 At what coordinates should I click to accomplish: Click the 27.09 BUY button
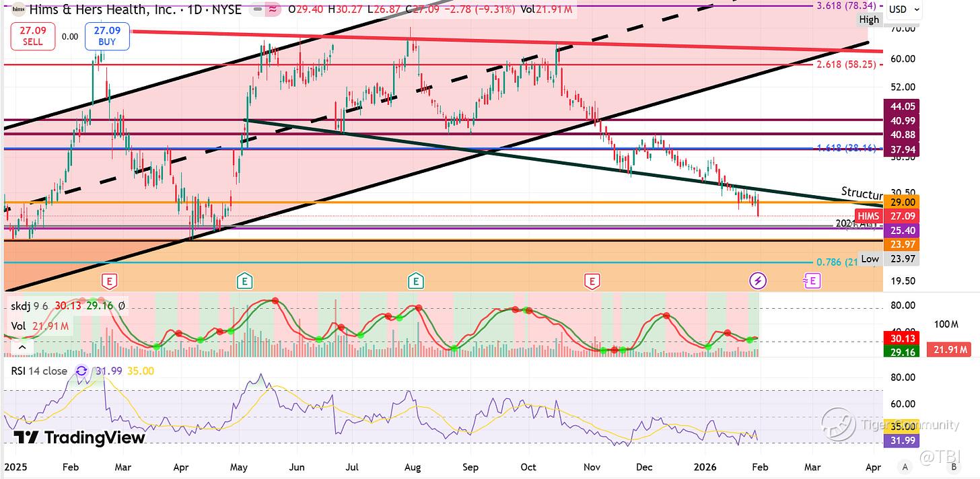(107, 36)
